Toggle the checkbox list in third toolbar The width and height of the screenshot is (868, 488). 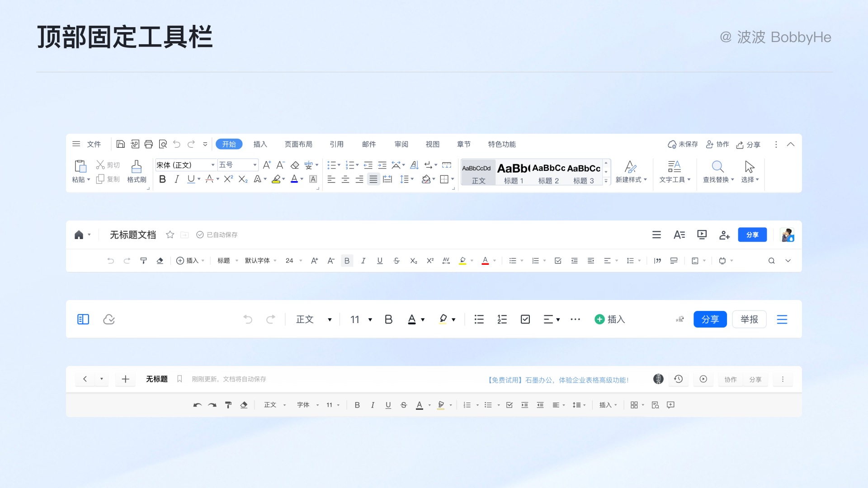click(525, 319)
